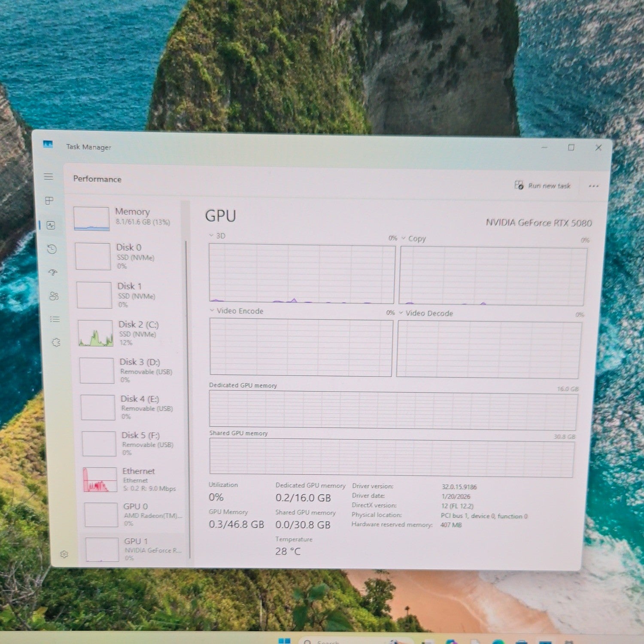
Task: Click the Utilization 0% value
Action: pyautogui.click(x=216, y=497)
